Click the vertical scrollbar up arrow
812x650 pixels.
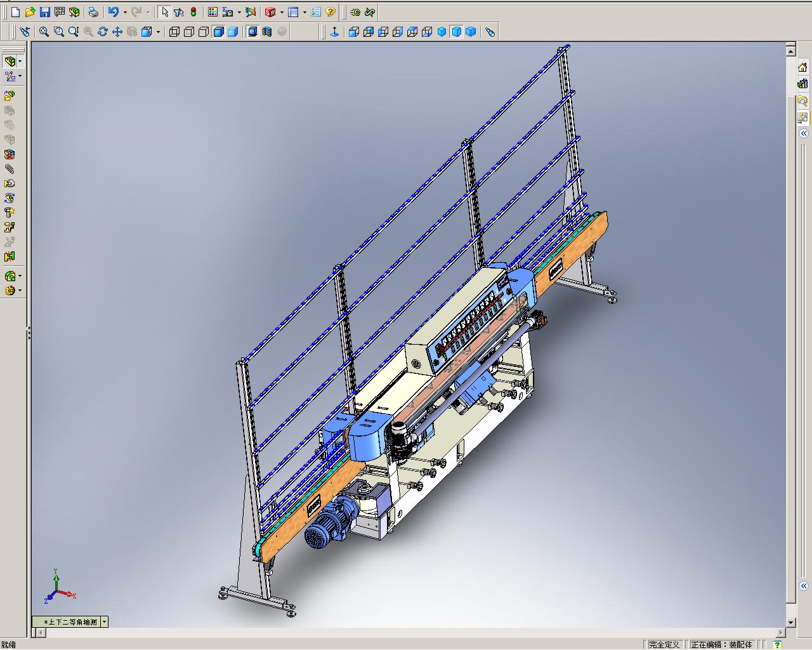tap(791, 51)
